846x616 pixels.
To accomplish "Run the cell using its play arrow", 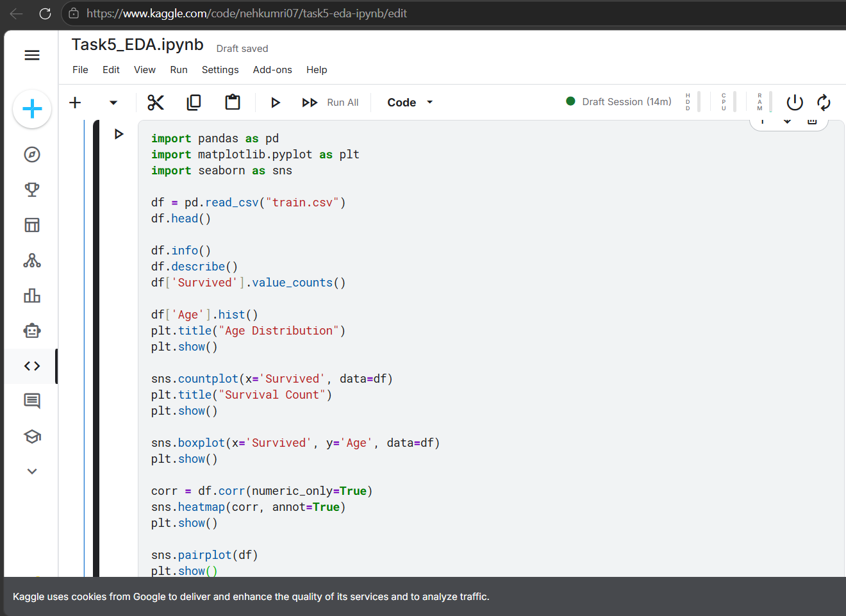I will click(119, 134).
